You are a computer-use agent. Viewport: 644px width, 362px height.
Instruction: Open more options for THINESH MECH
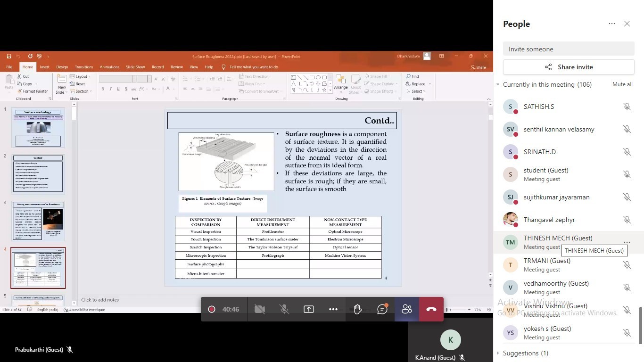[x=627, y=242]
